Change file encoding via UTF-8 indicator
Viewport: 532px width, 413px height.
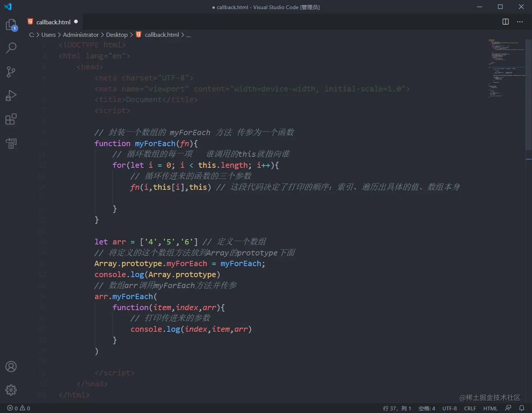click(x=450, y=408)
